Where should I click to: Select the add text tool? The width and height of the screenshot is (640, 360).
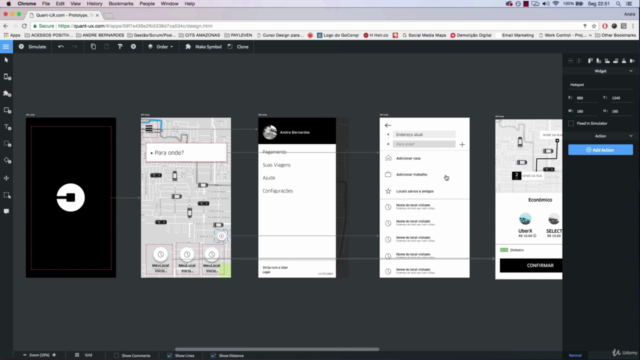coord(7,127)
